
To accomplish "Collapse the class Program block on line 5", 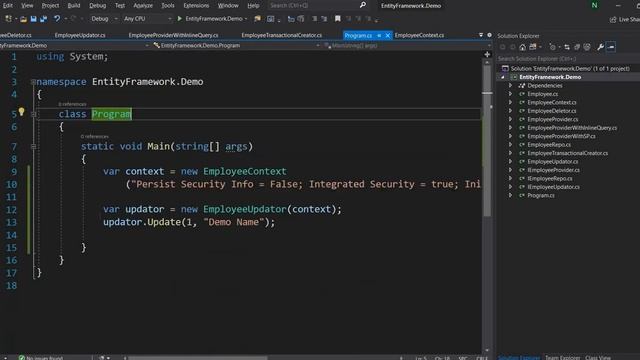I will point(33,114).
